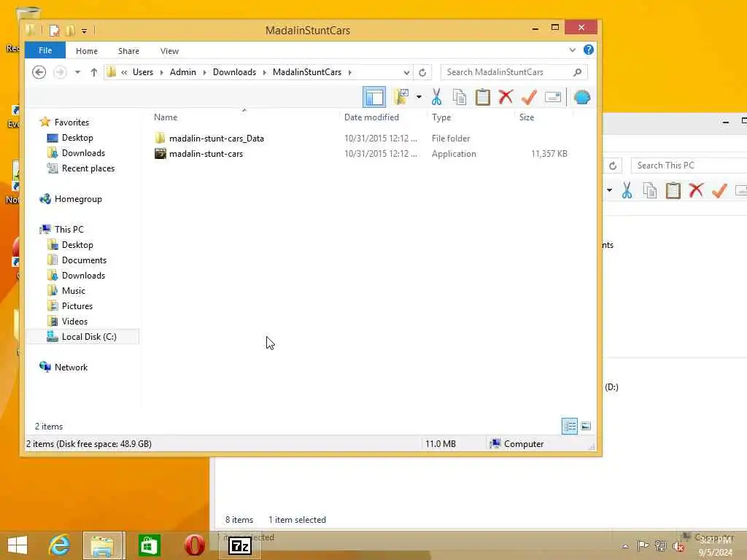Click Users in the address breadcrumb
747x560 pixels.
143,72
